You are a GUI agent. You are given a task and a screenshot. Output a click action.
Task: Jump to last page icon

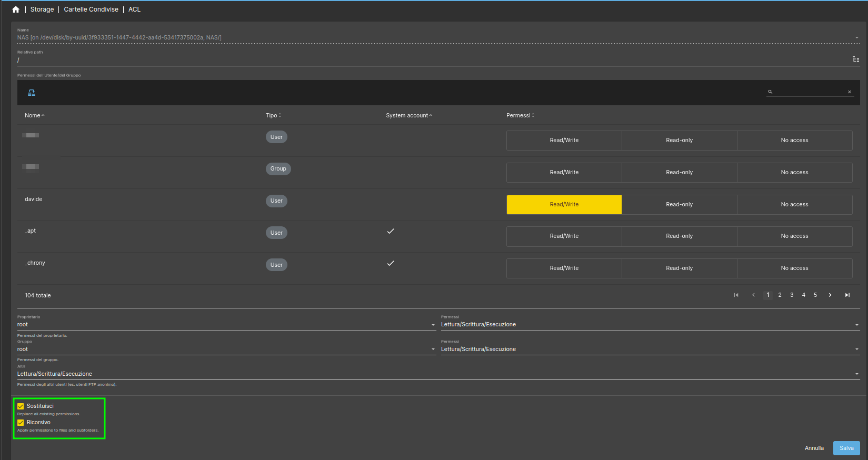click(x=847, y=295)
